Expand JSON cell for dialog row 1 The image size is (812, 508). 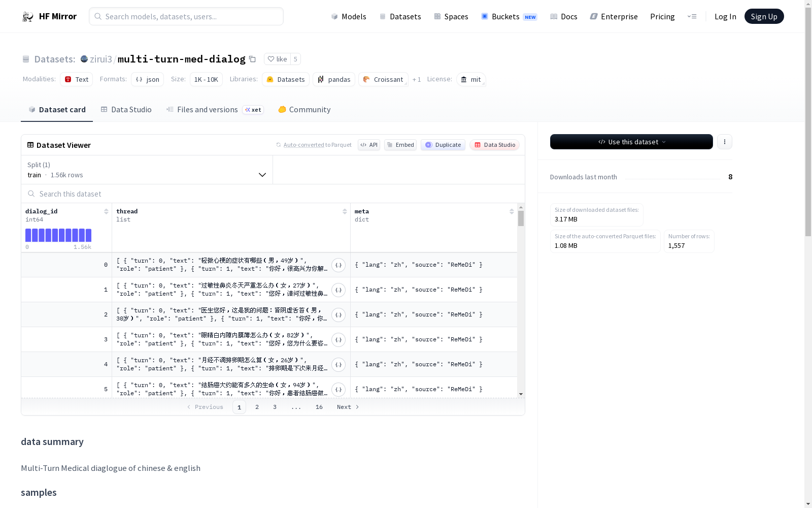coord(339,290)
